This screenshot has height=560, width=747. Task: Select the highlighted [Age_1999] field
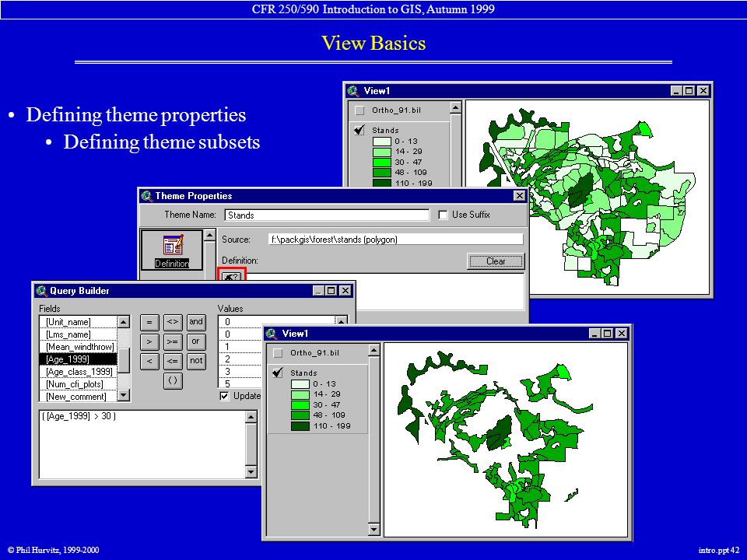point(78,359)
